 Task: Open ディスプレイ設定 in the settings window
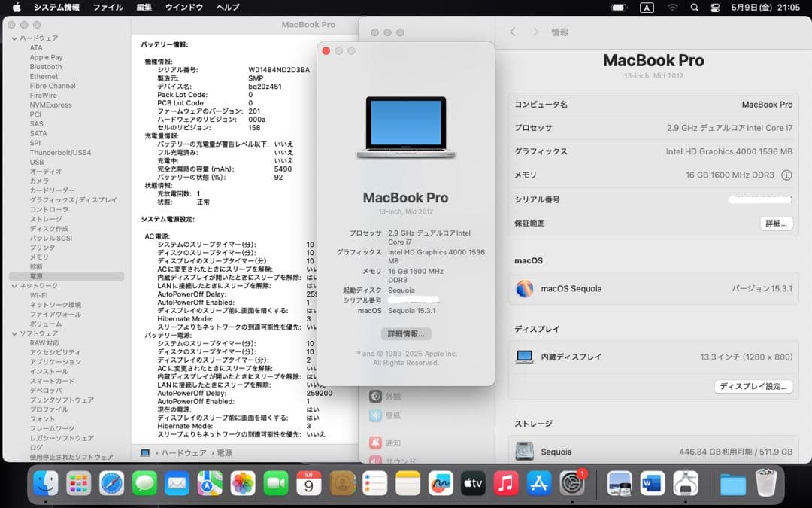coord(754,385)
